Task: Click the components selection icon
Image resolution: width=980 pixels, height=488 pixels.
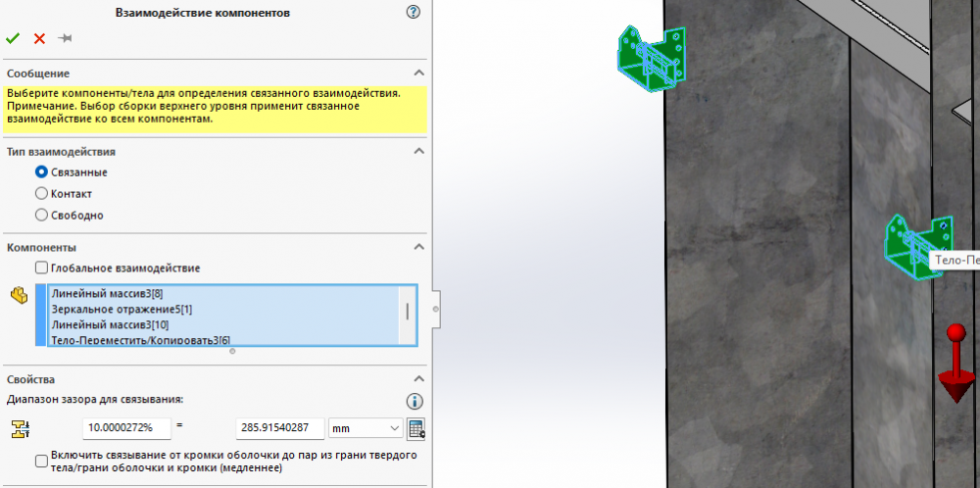Action: (x=20, y=295)
